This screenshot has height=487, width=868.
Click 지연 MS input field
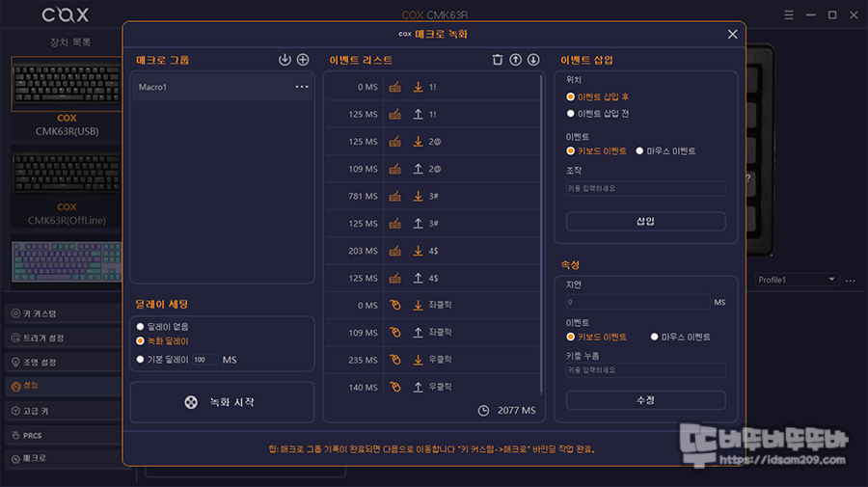[x=637, y=302]
